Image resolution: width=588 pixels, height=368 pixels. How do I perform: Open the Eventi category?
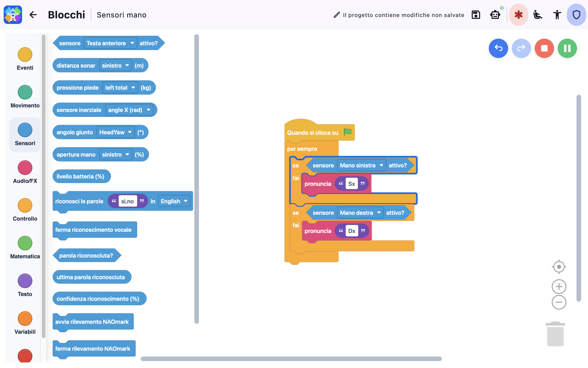pos(25,59)
